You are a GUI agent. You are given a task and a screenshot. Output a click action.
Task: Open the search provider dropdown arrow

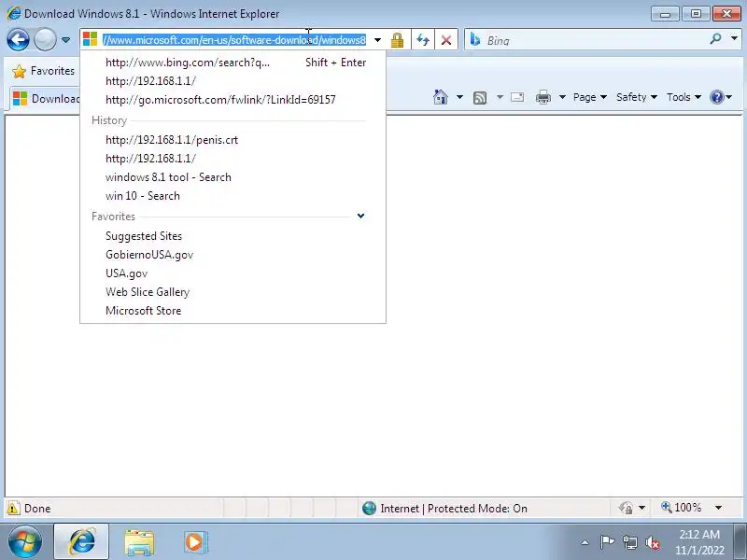coord(734,39)
